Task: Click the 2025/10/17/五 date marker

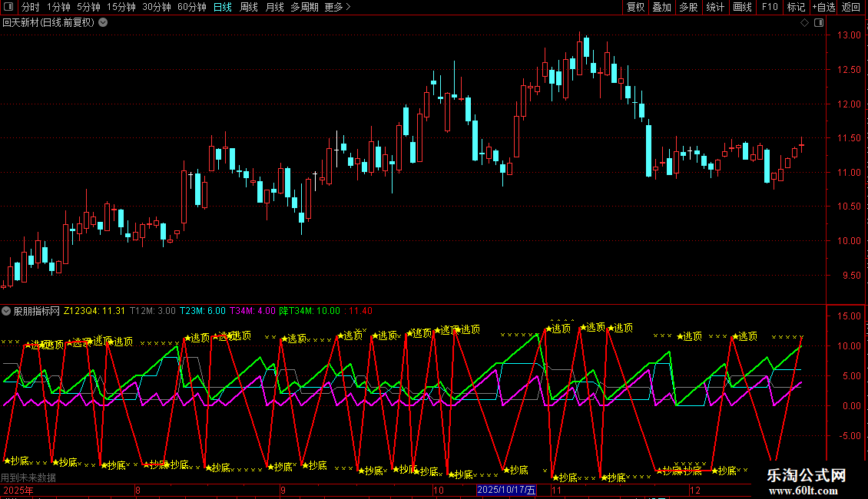Action: pyautogui.click(x=506, y=490)
